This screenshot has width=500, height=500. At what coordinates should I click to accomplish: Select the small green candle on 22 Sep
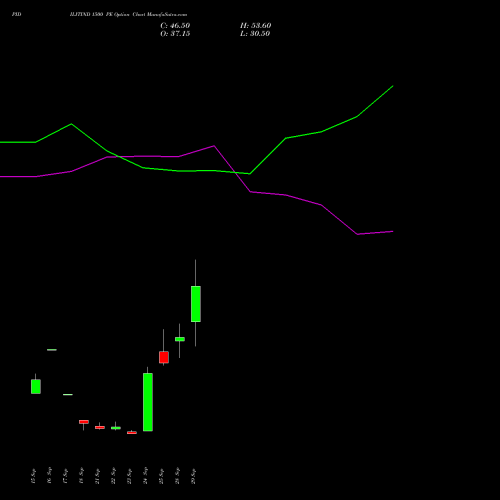point(116,428)
